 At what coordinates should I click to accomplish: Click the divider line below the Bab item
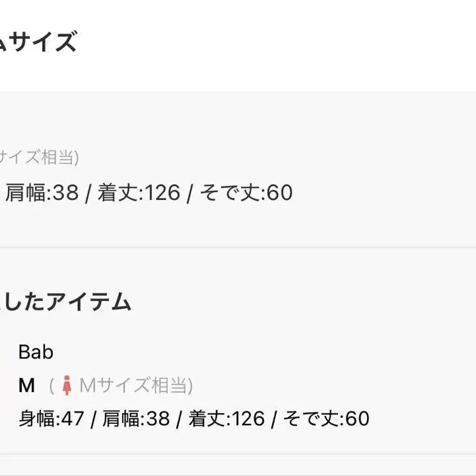pos(238,456)
